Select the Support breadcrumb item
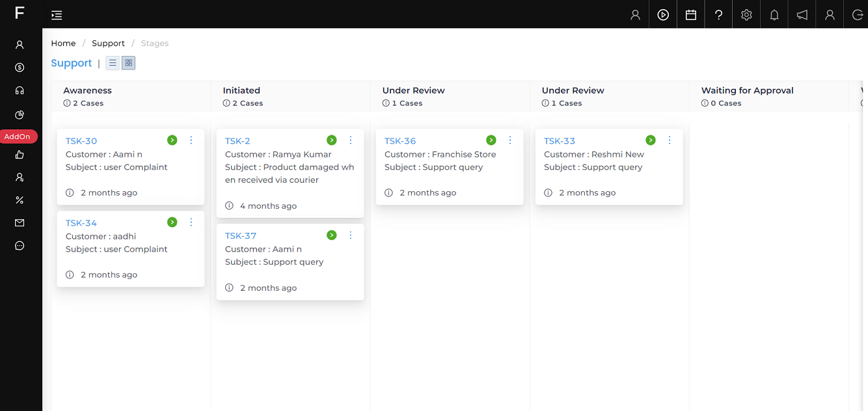This screenshot has width=868, height=411. pyautogui.click(x=108, y=44)
